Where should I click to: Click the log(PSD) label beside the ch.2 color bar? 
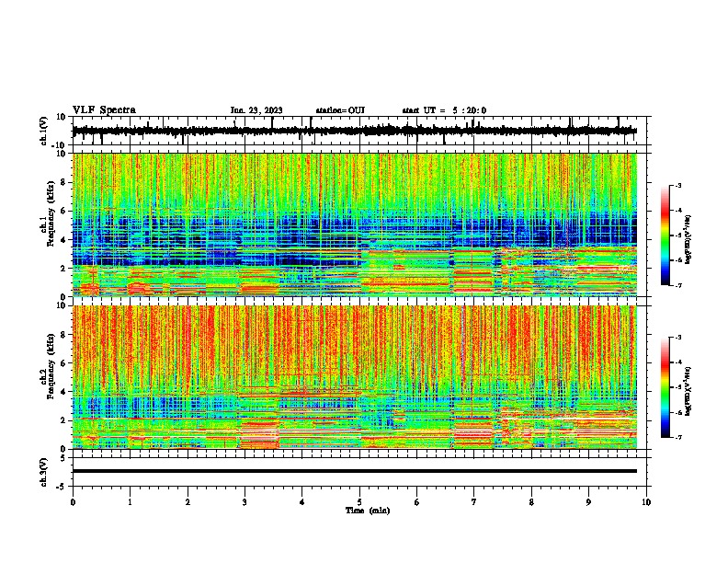pos(688,391)
